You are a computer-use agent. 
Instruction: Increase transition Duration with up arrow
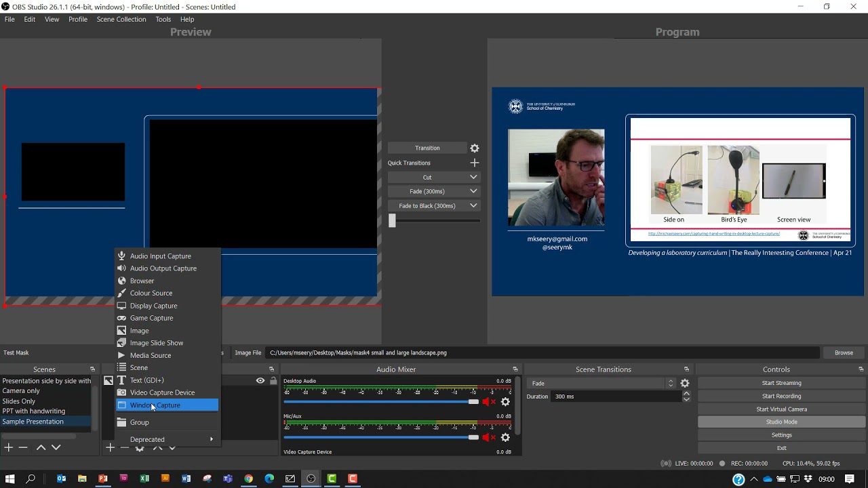(686, 393)
